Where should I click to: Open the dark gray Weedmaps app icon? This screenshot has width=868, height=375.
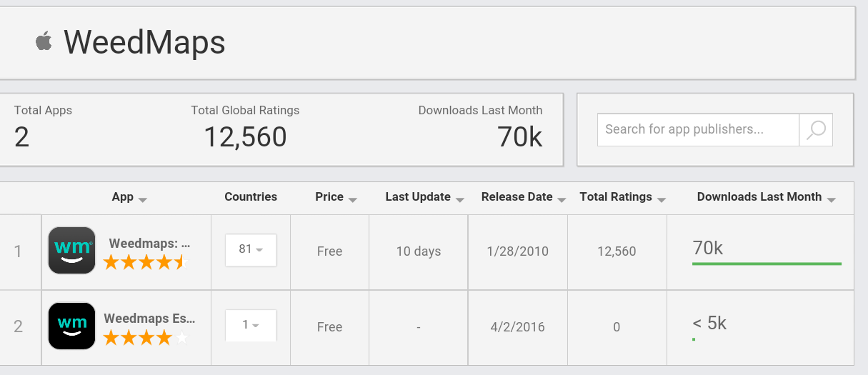71,251
